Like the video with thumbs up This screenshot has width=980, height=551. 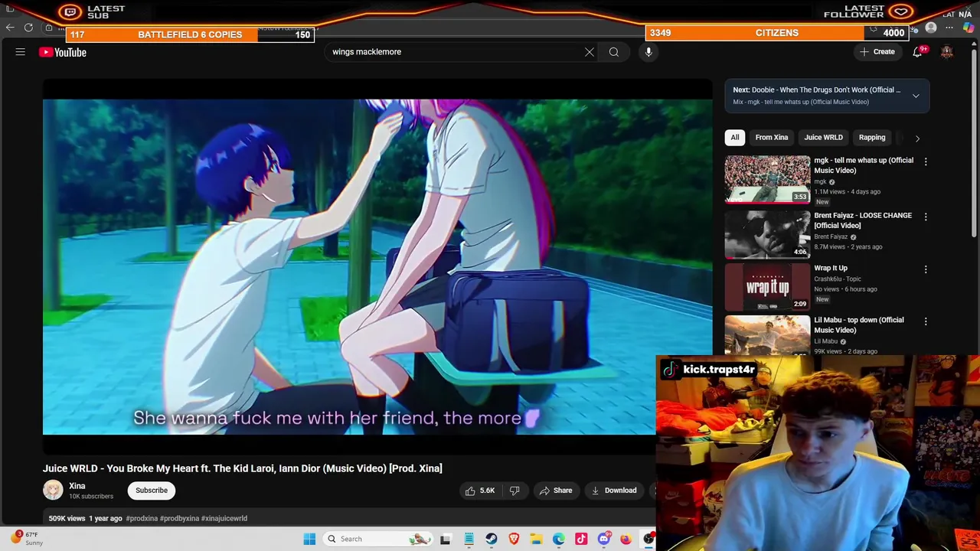coord(480,491)
